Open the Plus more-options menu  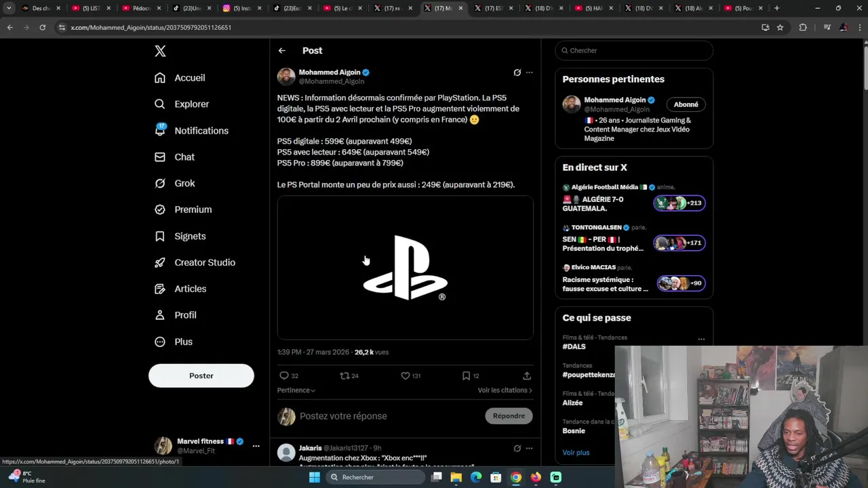point(174,342)
